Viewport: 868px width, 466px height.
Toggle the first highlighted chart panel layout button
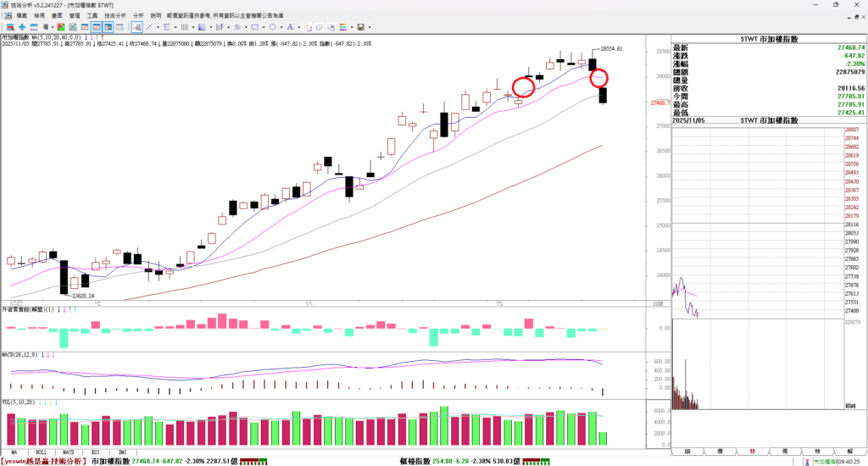coord(97,27)
